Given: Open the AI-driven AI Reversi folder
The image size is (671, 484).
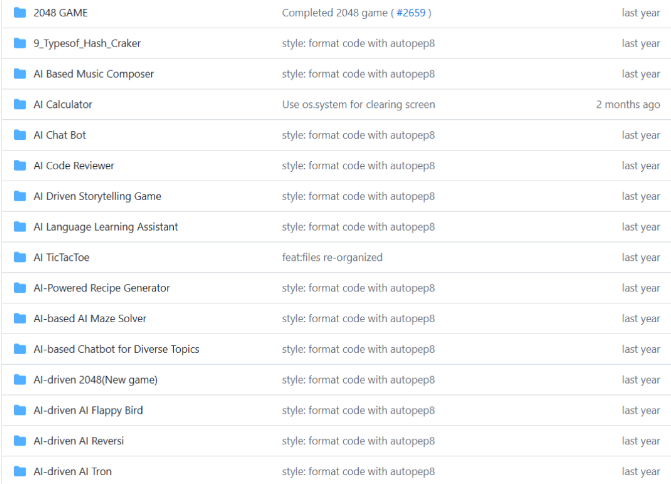Looking at the screenshot, I should pos(78,441).
